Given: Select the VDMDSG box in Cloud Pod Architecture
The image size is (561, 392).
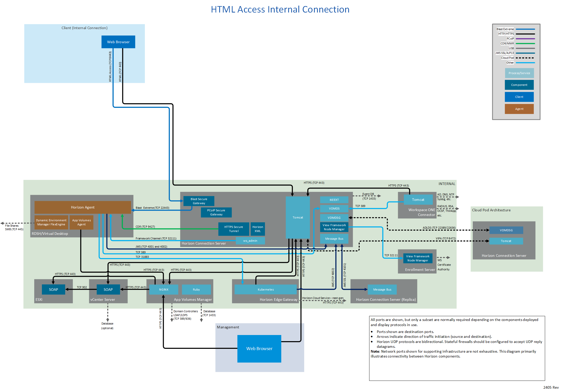Looking at the screenshot, I should pyautogui.click(x=506, y=230).
